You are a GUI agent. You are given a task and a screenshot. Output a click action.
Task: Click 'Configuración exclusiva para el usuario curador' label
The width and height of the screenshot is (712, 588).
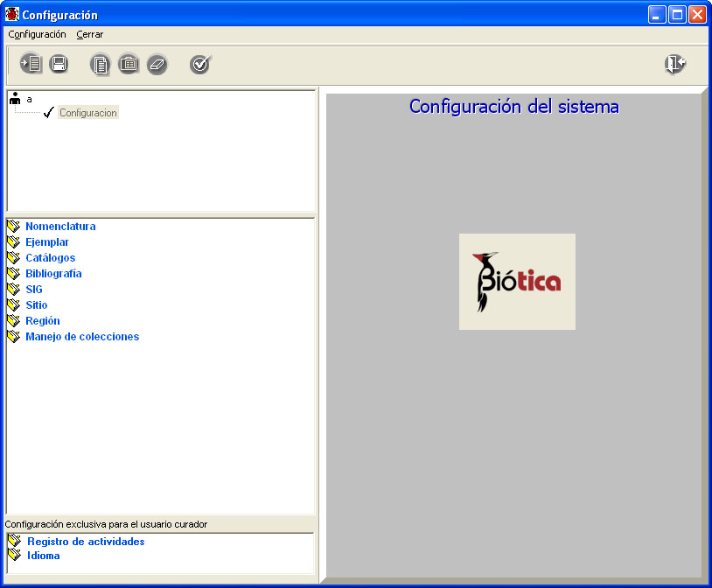coord(106,524)
